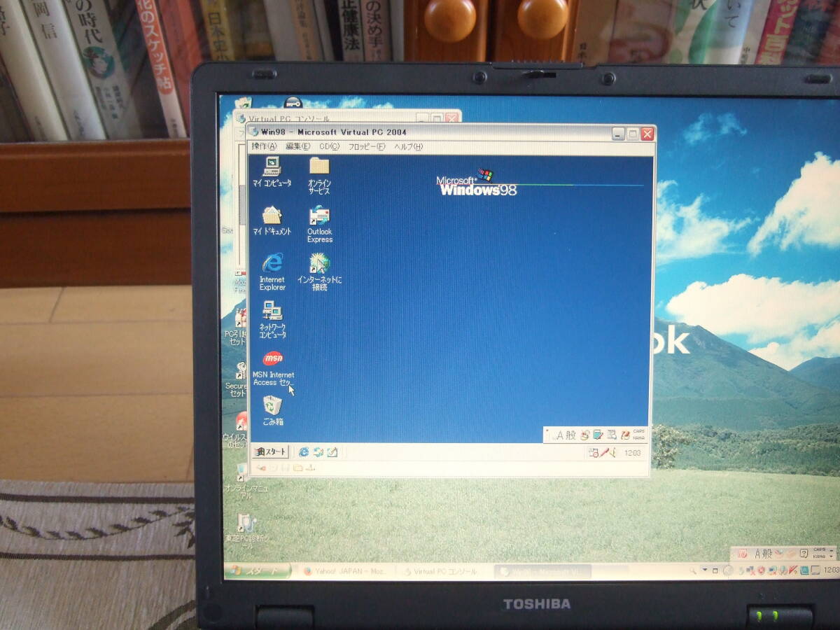Open 東芝PC診断ツール icon on host desktop
Screen dimensions: 840x630
[x=248, y=531]
